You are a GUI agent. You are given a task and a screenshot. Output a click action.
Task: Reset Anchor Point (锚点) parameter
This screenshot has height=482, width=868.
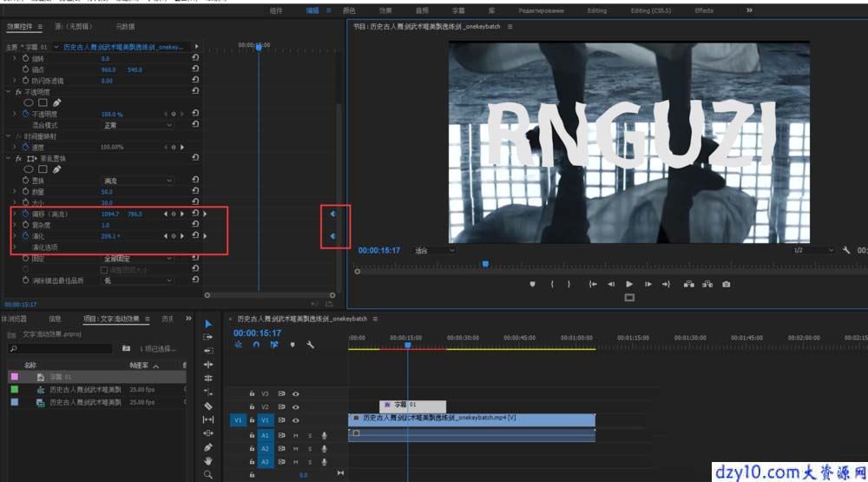point(195,69)
